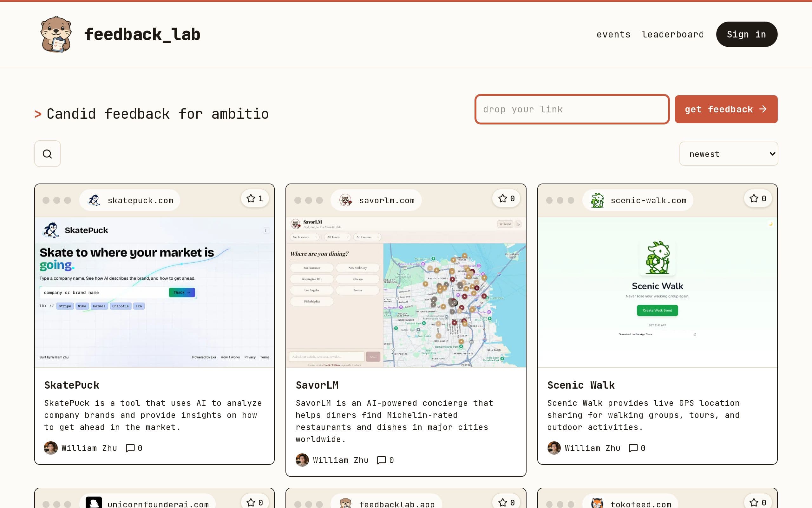Click the SkatePuck description paragraph
Screen dimensions: 812x508
click(x=153, y=415)
